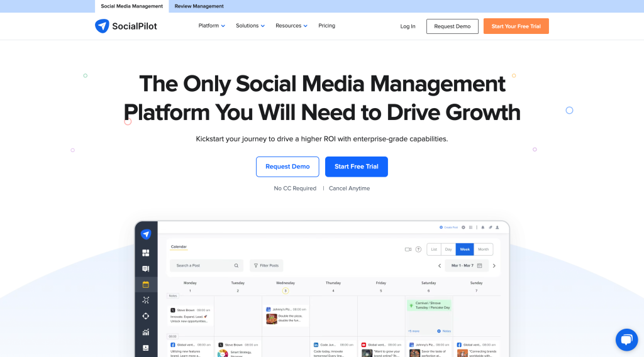Click into the Search a Post field
Image resolution: width=644 pixels, height=357 pixels.
click(x=206, y=265)
